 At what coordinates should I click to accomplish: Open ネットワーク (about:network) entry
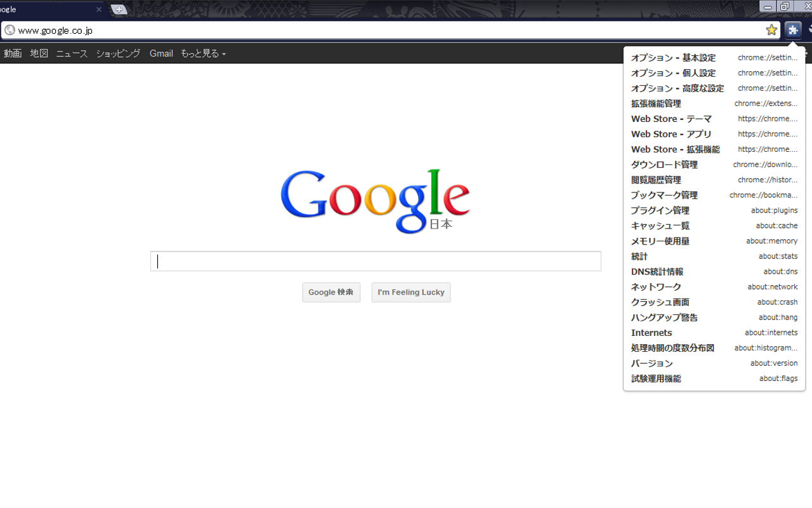714,287
